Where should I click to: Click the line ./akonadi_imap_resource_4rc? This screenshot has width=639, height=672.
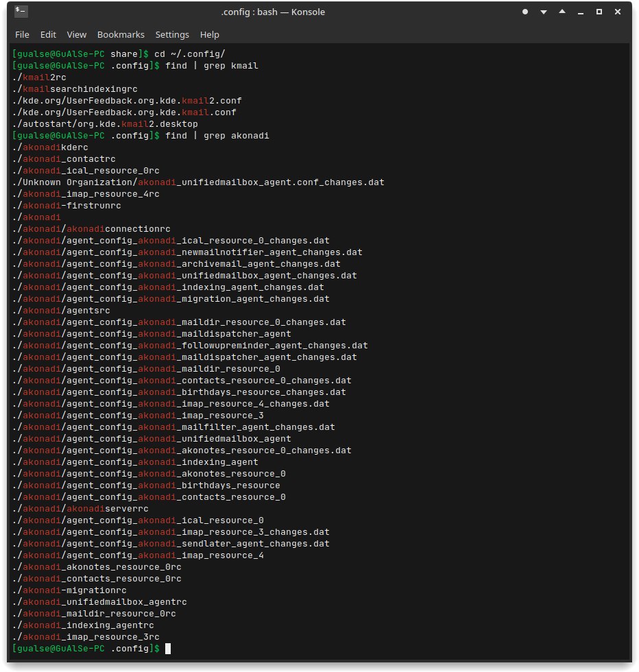coord(86,194)
